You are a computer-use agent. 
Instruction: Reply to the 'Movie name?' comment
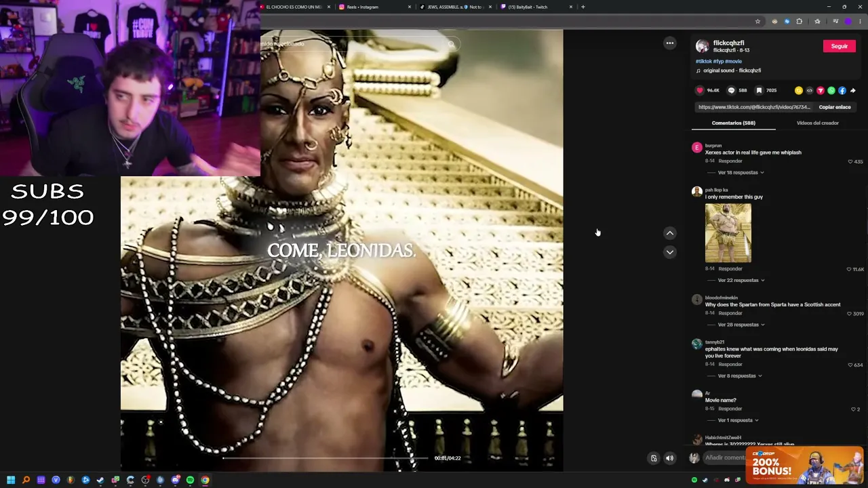(730, 409)
